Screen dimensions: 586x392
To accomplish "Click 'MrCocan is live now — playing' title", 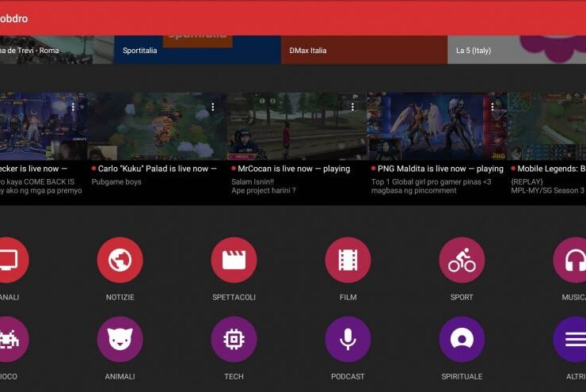I will pos(294,169).
